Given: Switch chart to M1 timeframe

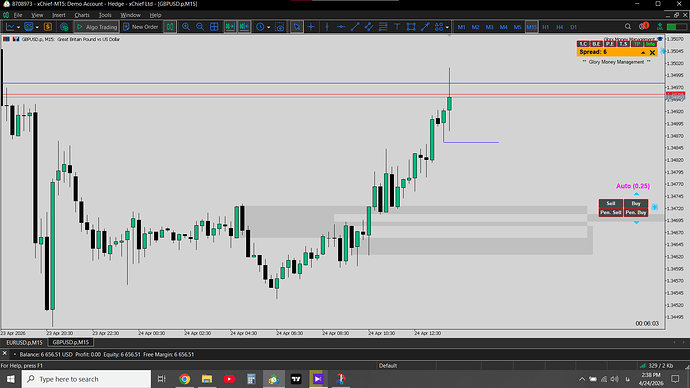Looking at the screenshot, I should tap(461, 27).
